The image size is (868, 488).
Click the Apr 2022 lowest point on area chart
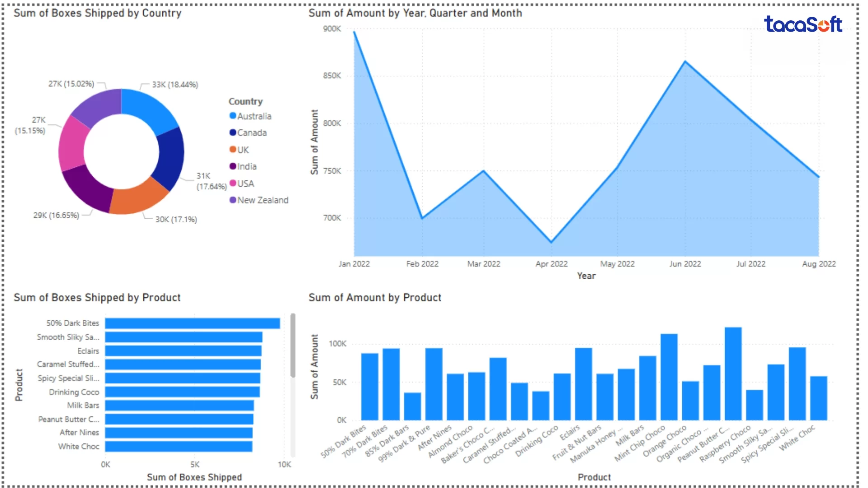[x=551, y=242]
